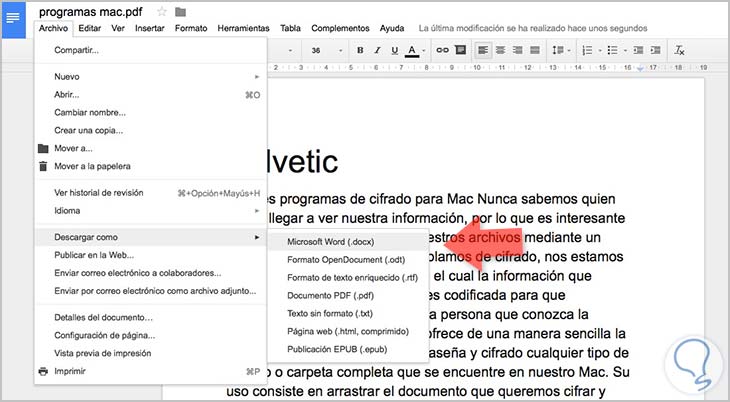Click the document title programas mac.pdf
The width and height of the screenshot is (730, 402).
click(91, 12)
